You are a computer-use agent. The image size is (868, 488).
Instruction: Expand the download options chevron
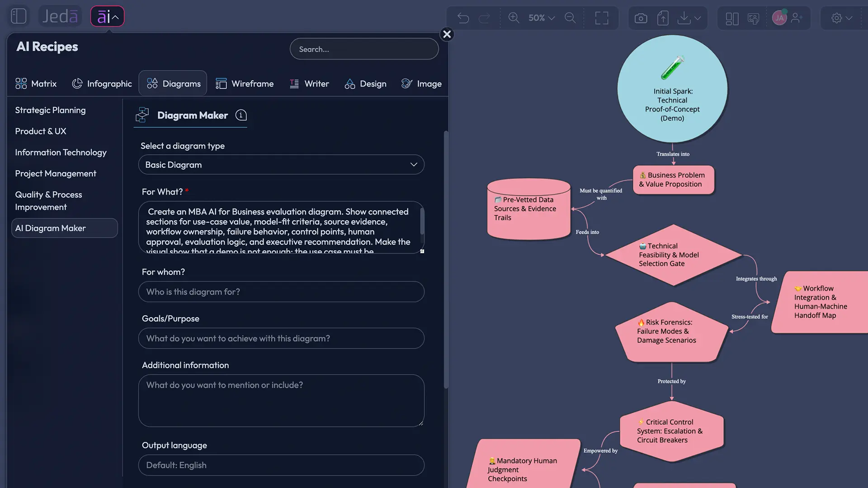pos(698,18)
